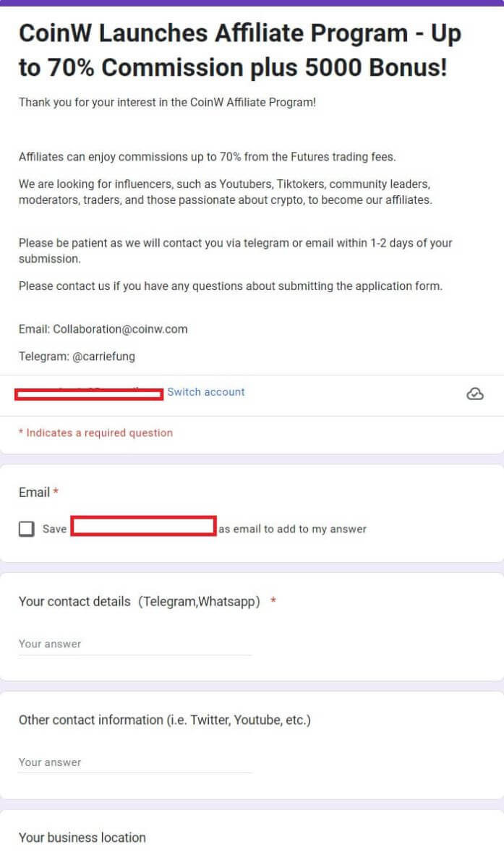Click the redacted account email beside Switch account
Viewport: 504px width, 868px height.
coord(89,393)
